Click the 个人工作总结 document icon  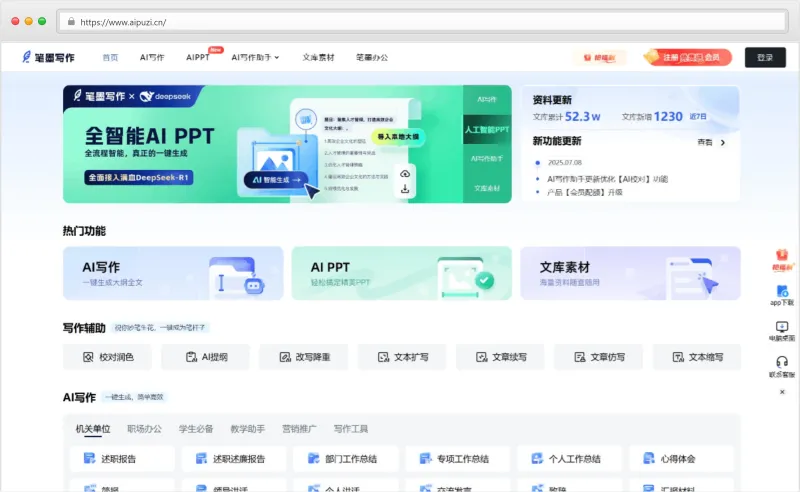click(537, 458)
